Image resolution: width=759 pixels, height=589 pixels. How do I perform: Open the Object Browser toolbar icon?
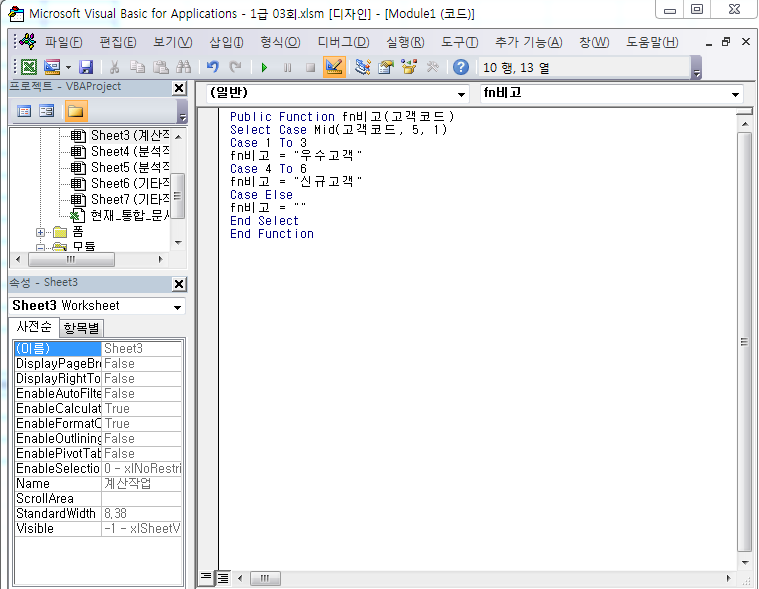[x=409, y=67]
